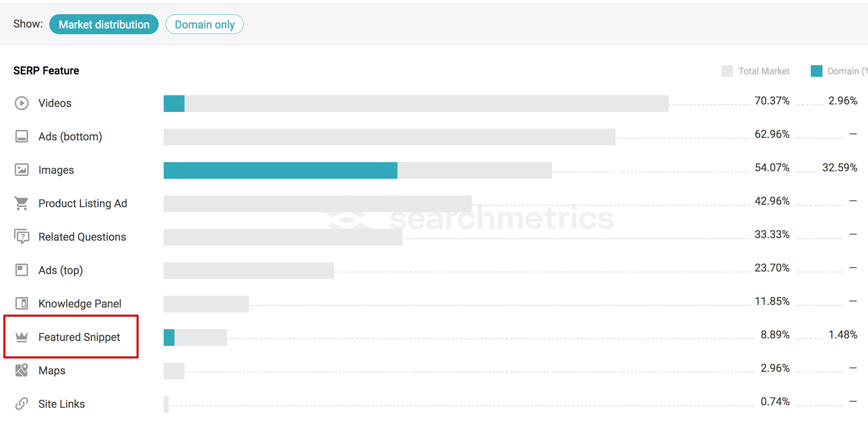Switch to Domain only view
The image size is (868, 432).
click(x=205, y=25)
